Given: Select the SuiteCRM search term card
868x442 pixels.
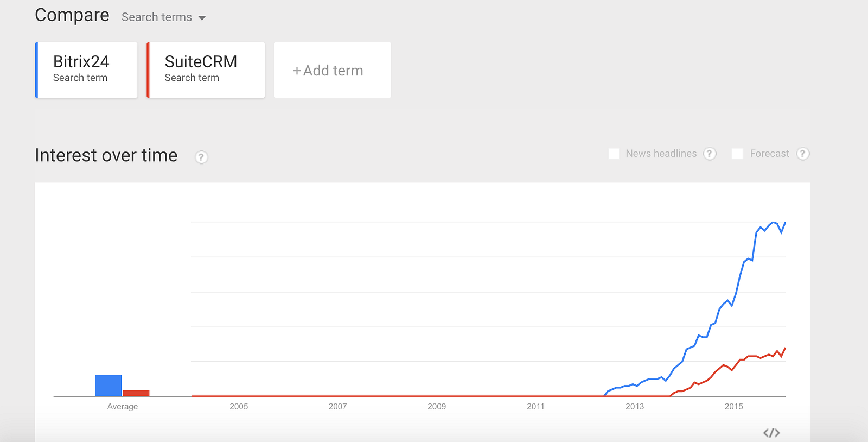Looking at the screenshot, I should pyautogui.click(x=206, y=70).
